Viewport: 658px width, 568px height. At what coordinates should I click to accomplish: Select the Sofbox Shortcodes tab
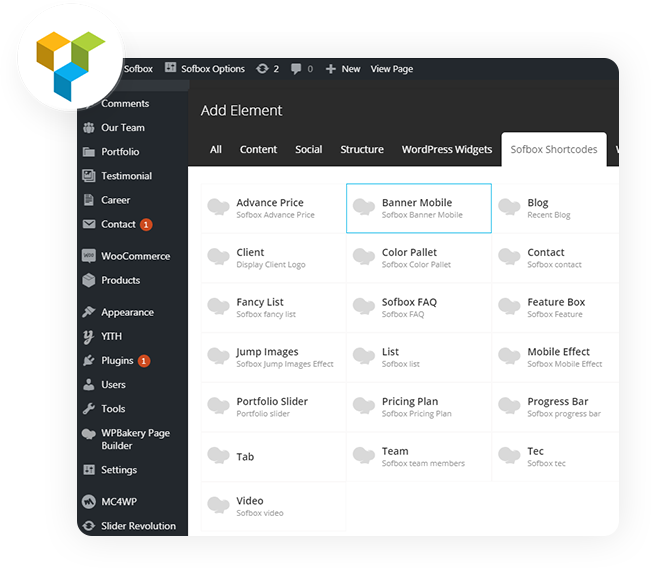(554, 150)
